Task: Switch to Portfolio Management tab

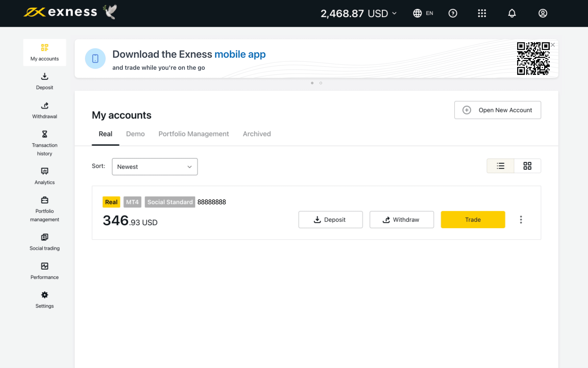Action: 194,134
